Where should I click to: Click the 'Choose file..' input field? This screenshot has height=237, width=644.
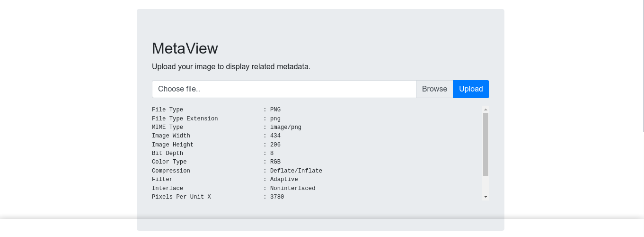(x=284, y=89)
